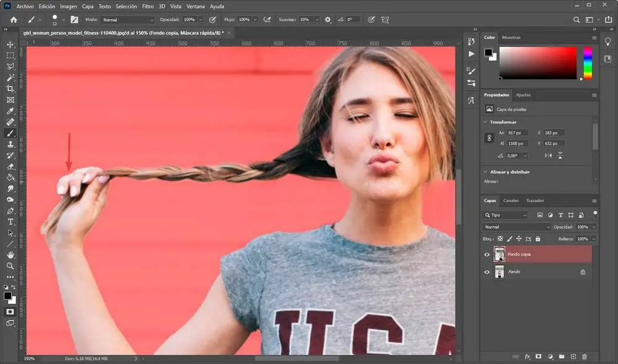Click the An width input field

[516, 133]
